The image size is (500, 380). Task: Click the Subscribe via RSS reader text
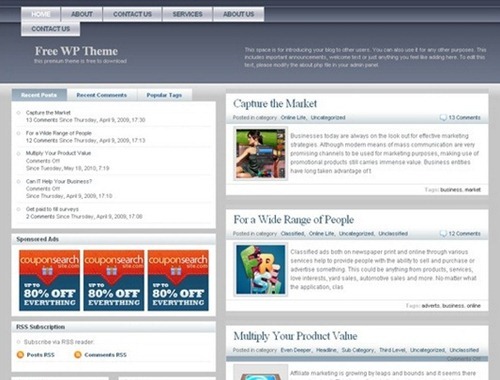[x=59, y=342]
